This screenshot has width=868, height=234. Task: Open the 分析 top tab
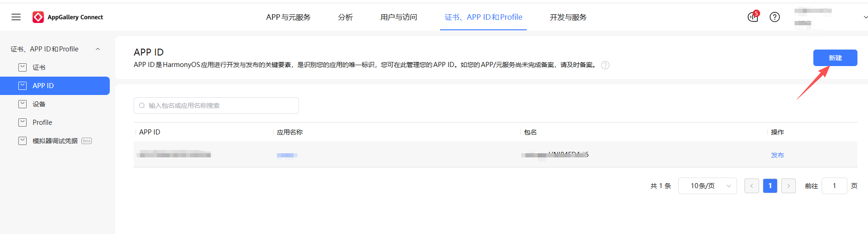tap(345, 17)
